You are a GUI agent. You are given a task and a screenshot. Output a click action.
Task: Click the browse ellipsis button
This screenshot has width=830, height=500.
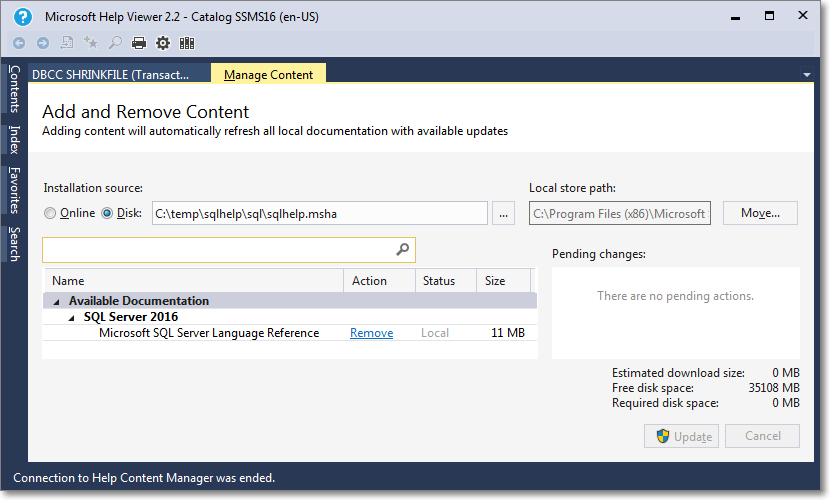tap(504, 213)
